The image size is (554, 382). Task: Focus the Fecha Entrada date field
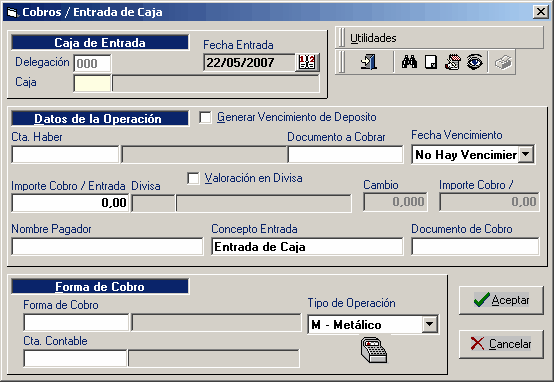tap(249, 63)
